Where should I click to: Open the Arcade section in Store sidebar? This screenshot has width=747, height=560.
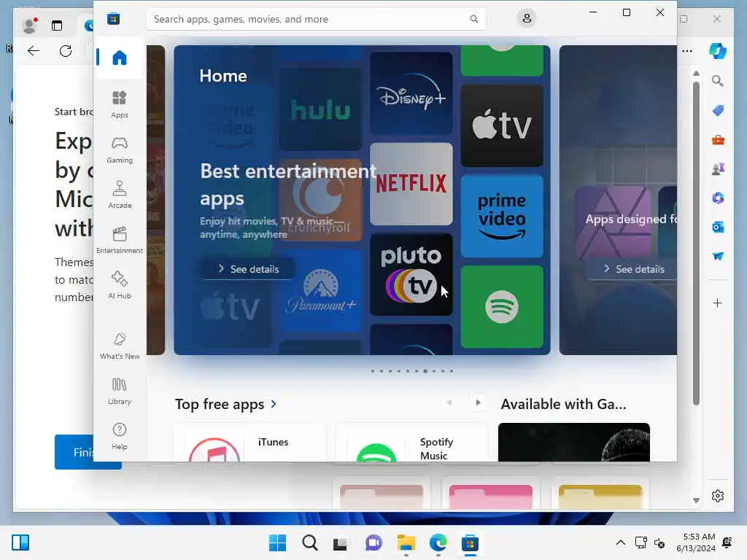119,195
